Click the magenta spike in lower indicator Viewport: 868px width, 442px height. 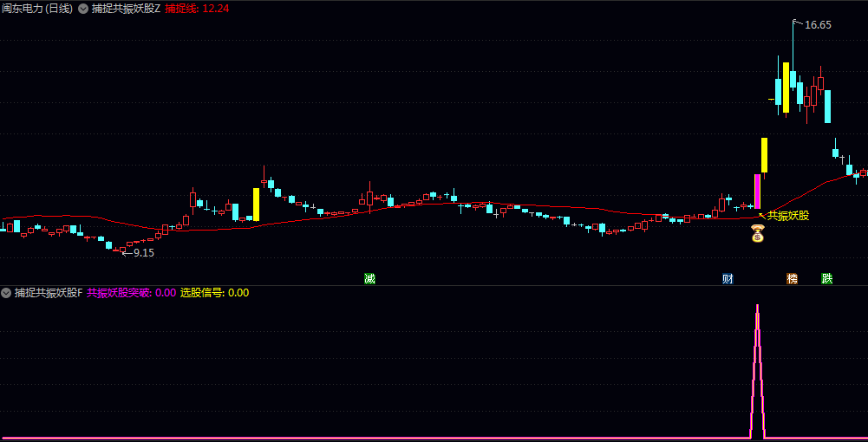(x=757, y=371)
